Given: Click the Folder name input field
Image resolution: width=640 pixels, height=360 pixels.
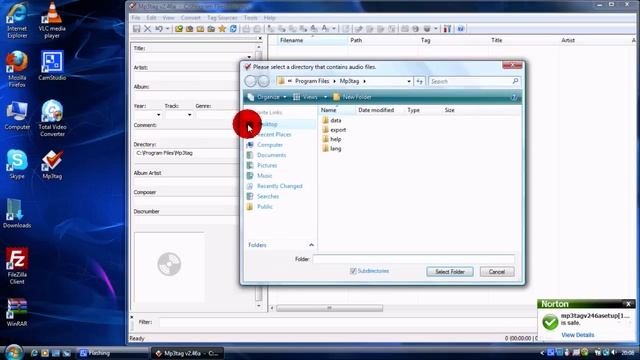Looking at the screenshot, I should point(413,259).
